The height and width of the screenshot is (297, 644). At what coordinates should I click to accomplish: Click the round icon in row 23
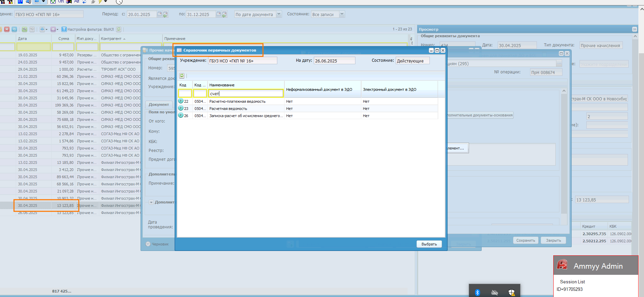click(181, 108)
